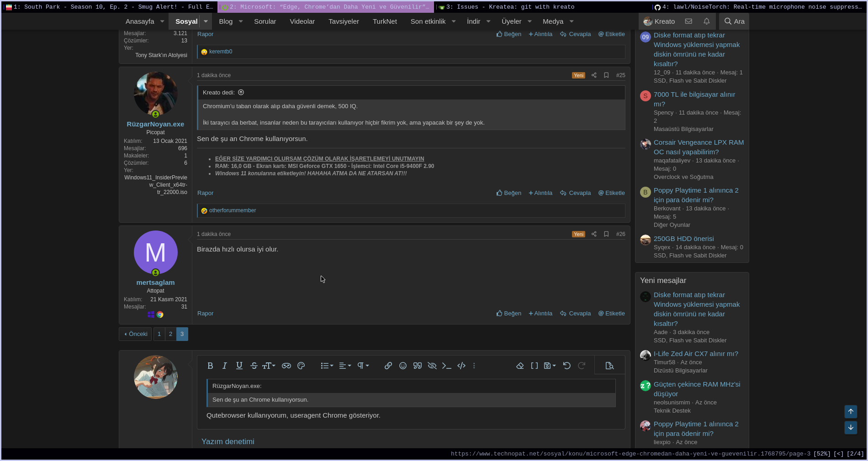Open the smiley emoji picker in editor
868x461 pixels.
coord(403,366)
